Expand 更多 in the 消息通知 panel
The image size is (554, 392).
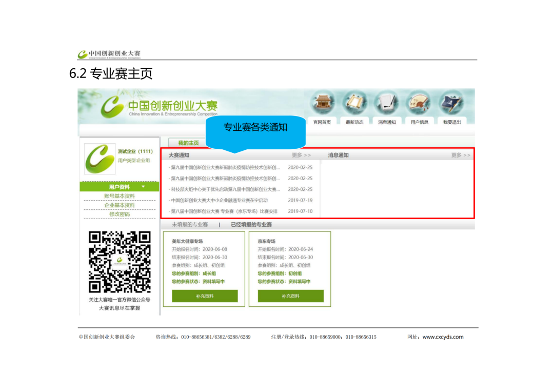click(460, 155)
